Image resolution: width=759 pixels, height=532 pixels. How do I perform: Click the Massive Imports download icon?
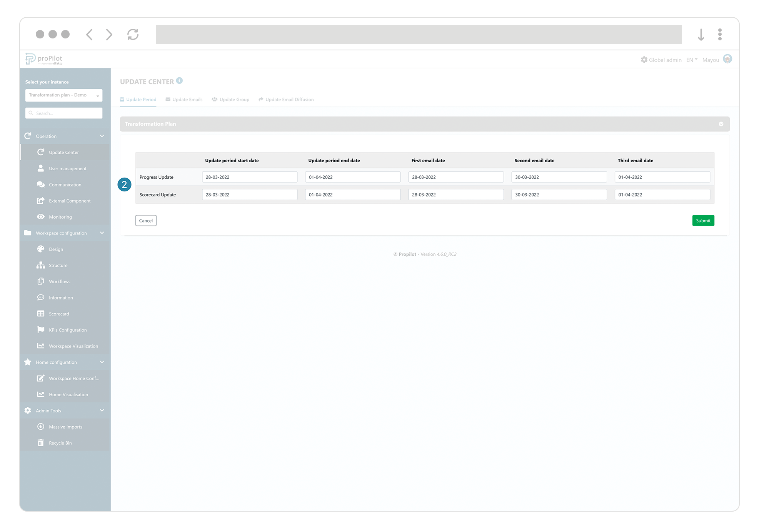pyautogui.click(x=41, y=427)
